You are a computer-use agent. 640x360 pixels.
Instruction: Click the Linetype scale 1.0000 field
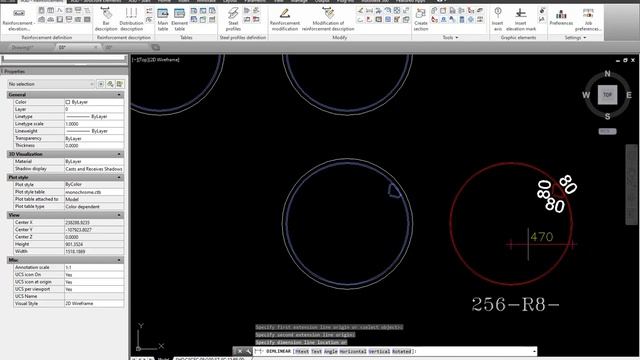pyautogui.click(x=94, y=124)
